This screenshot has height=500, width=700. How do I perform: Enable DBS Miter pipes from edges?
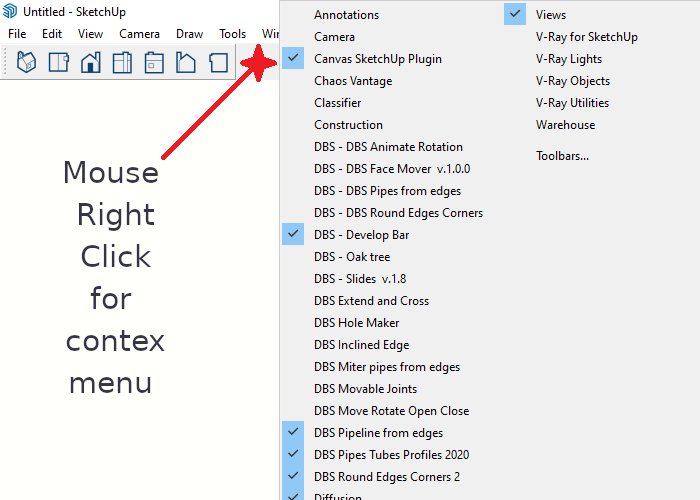[388, 367]
